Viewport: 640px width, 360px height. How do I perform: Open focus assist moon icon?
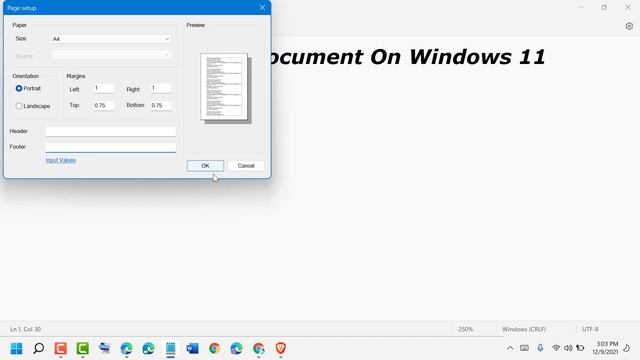pyautogui.click(x=627, y=348)
